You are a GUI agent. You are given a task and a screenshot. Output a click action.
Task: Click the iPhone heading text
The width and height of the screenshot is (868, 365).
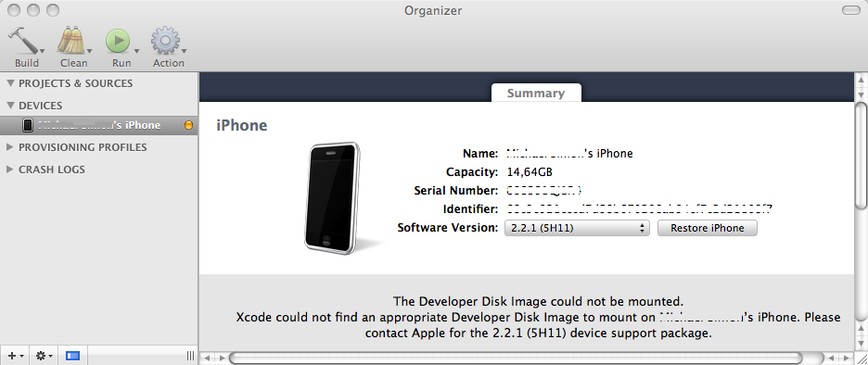241,126
